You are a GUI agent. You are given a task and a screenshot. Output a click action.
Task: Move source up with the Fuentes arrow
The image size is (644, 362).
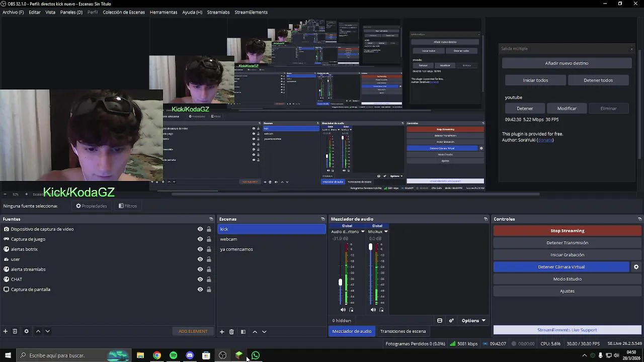click(38, 331)
